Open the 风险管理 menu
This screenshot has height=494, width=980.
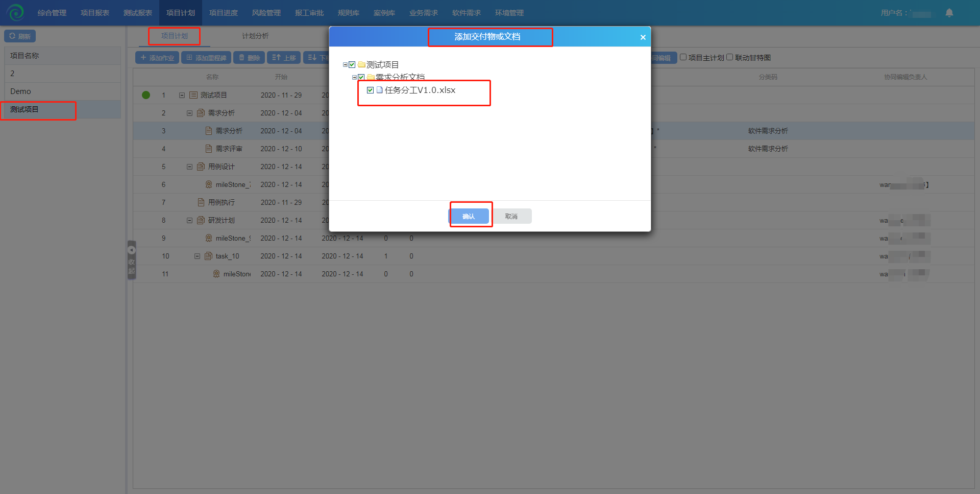pos(266,13)
